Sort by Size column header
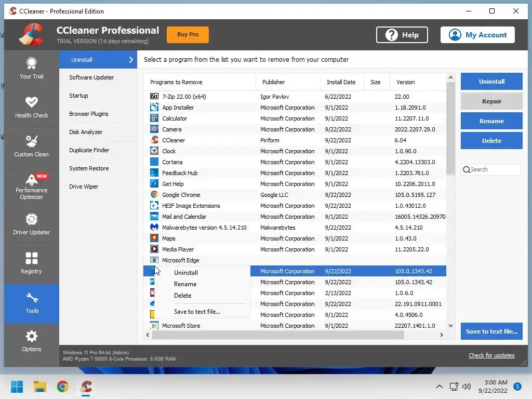This screenshot has height=399, width=532. (x=377, y=82)
